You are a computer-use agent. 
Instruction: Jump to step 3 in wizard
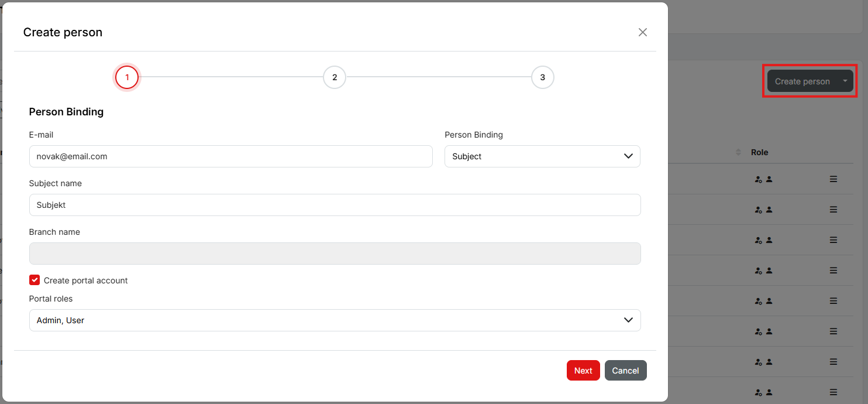pos(542,77)
